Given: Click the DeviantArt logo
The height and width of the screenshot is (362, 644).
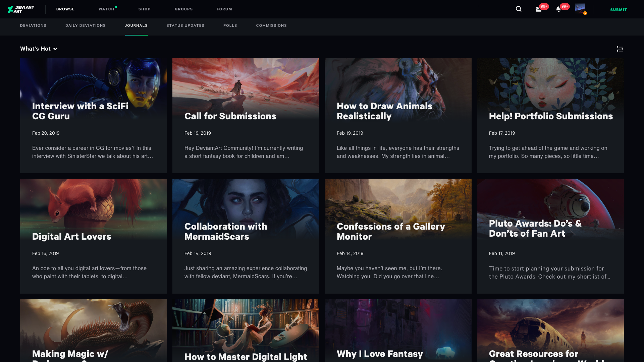Looking at the screenshot, I should tap(21, 9).
